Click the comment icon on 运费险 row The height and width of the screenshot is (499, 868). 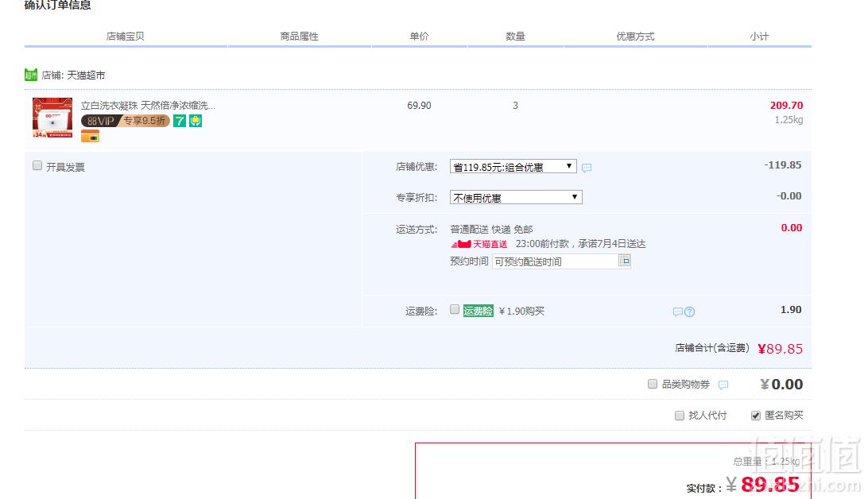[677, 312]
